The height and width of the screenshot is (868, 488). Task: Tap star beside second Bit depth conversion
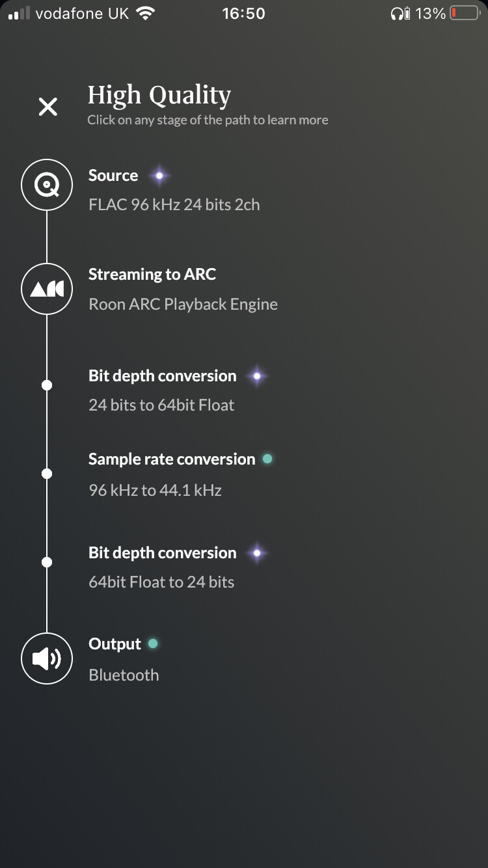pyautogui.click(x=257, y=553)
